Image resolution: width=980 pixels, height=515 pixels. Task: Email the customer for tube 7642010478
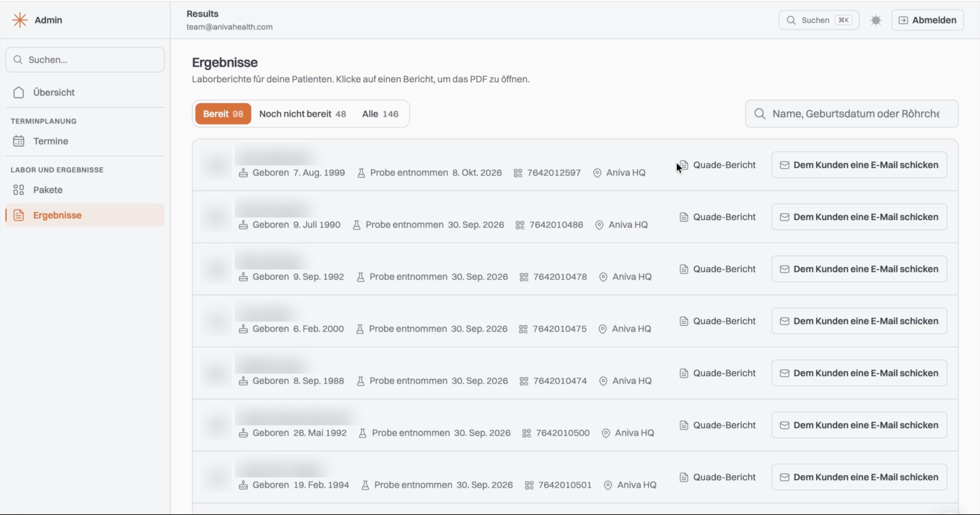tap(859, 269)
